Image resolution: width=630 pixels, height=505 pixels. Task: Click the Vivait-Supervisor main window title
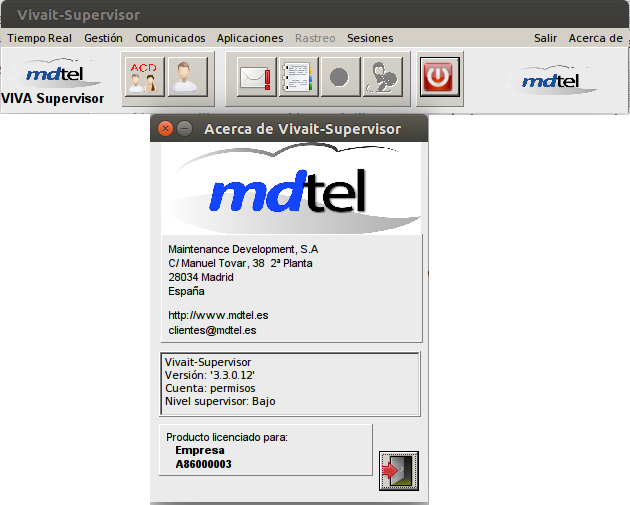(79, 15)
